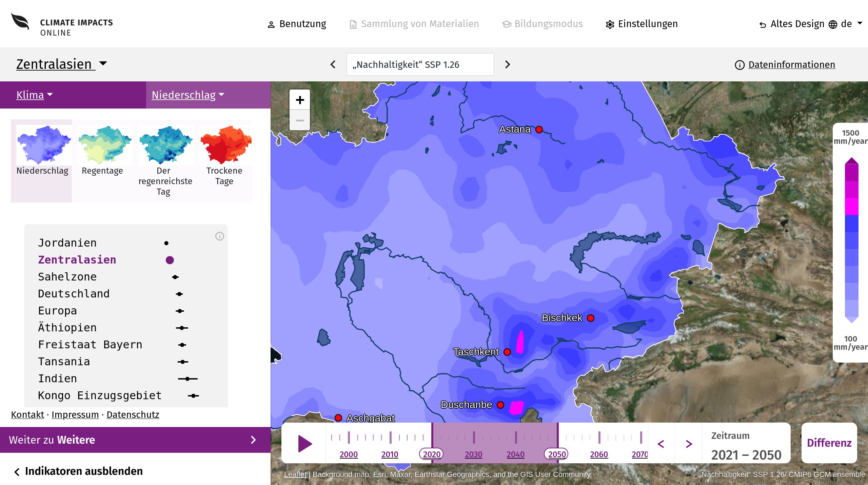Open the Benutzung menu item

297,24
